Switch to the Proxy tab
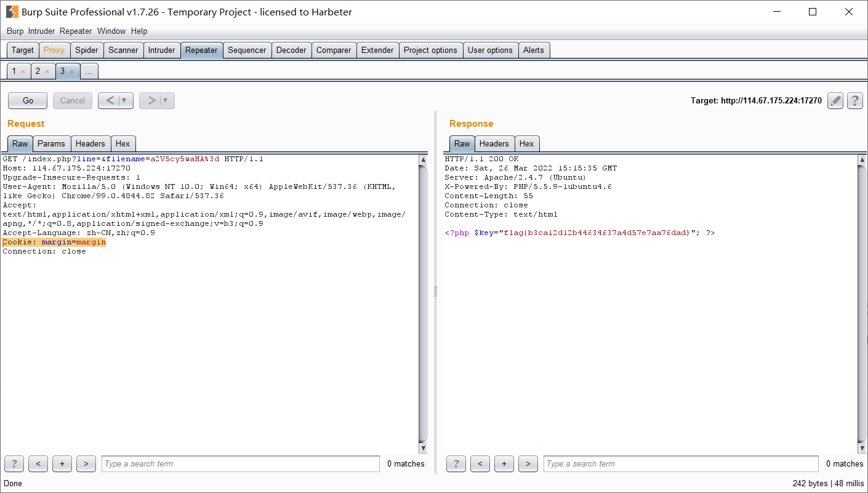Viewport: 868px width, 493px height. [54, 50]
